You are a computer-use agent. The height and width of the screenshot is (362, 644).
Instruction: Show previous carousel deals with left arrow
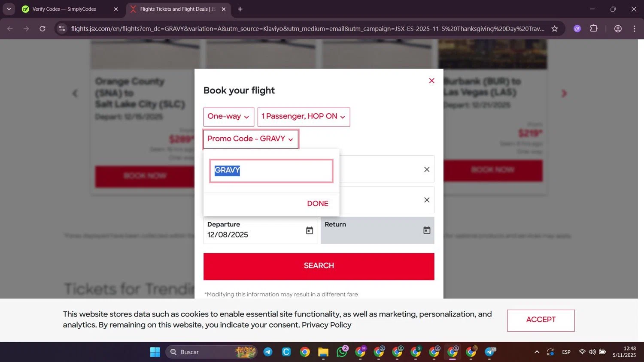point(75,93)
